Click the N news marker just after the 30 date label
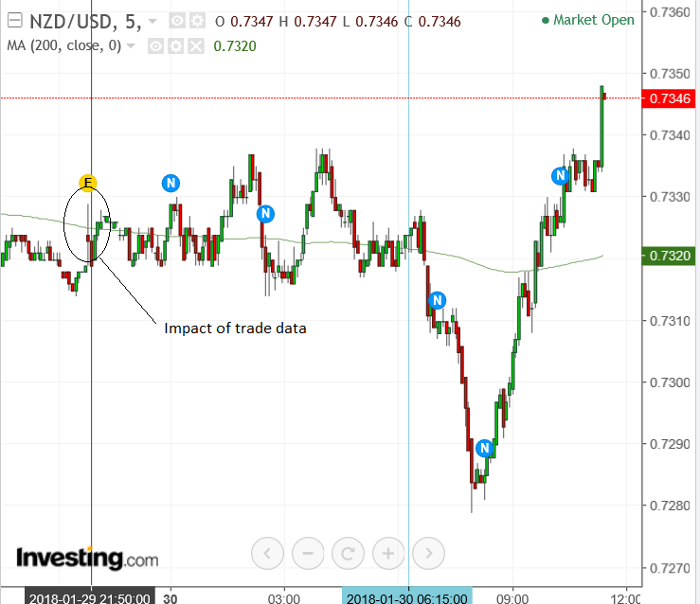This screenshot has height=604, width=700. pos(171,183)
